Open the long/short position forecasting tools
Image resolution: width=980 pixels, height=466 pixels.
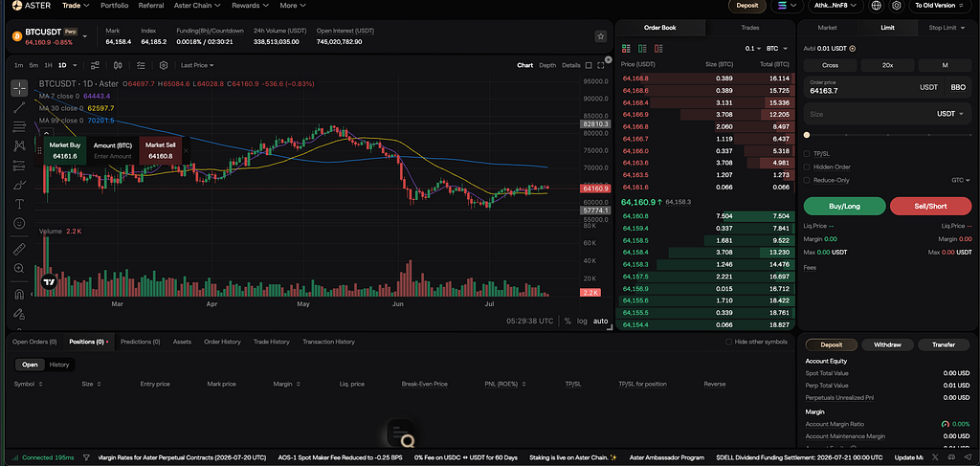click(19, 166)
